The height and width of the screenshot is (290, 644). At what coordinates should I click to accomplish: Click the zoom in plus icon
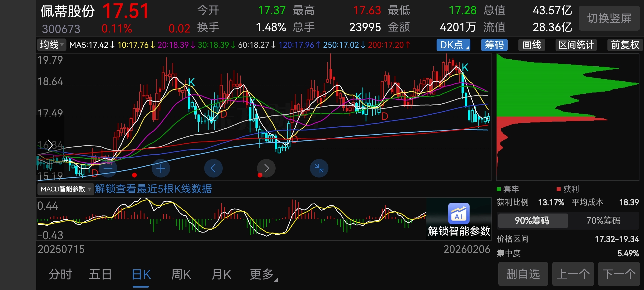click(x=160, y=168)
